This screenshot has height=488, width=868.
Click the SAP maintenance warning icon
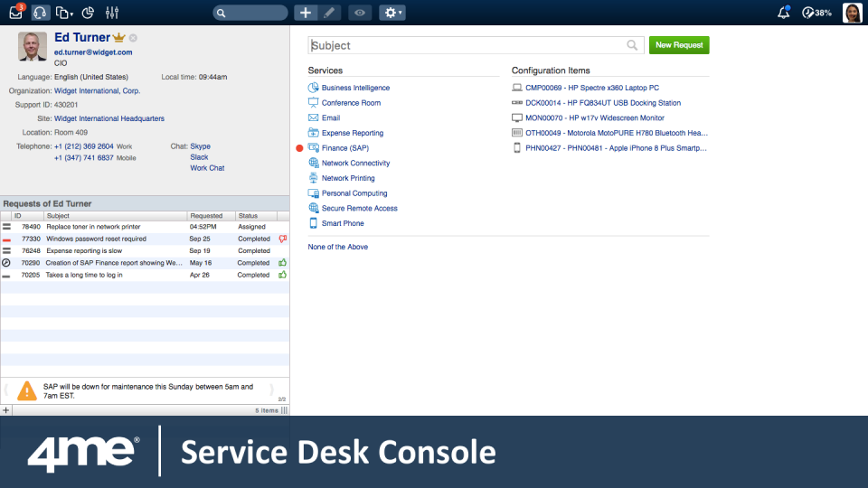coord(26,390)
